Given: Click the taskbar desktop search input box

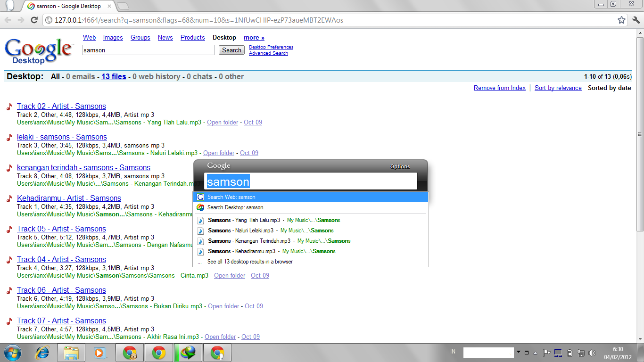Looking at the screenshot, I should [488, 353].
